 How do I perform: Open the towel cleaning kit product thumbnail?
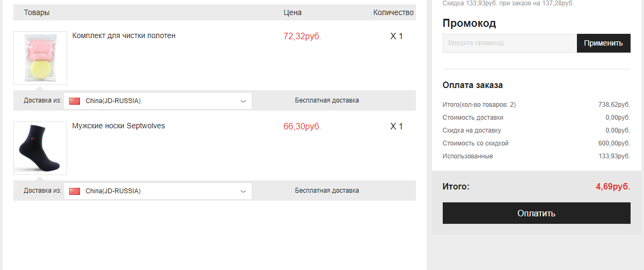pos(40,58)
